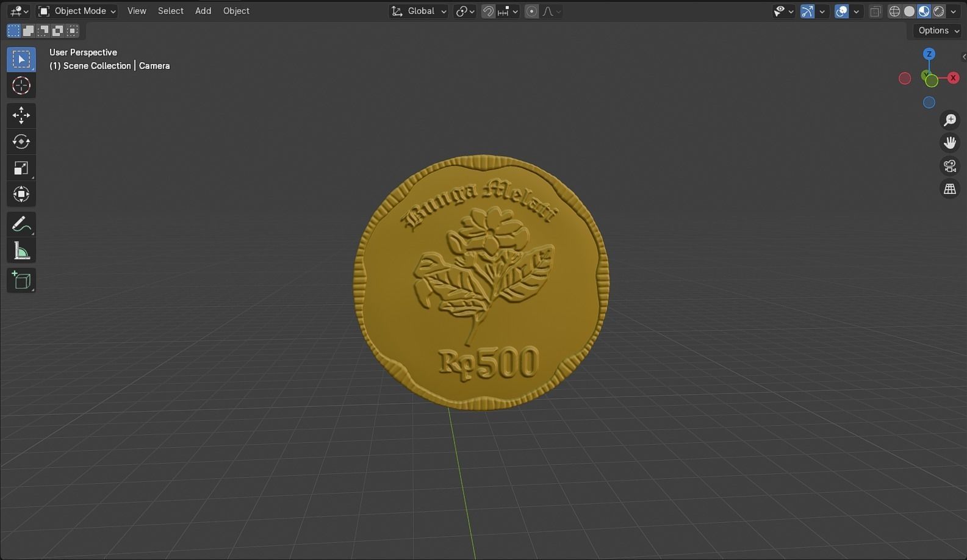967x560 pixels.
Task: Open selectability and visibility dropdown
Action: pos(783,11)
